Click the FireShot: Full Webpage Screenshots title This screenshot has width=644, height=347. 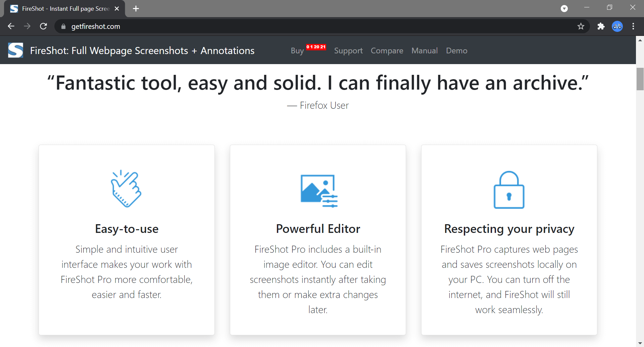pos(142,51)
